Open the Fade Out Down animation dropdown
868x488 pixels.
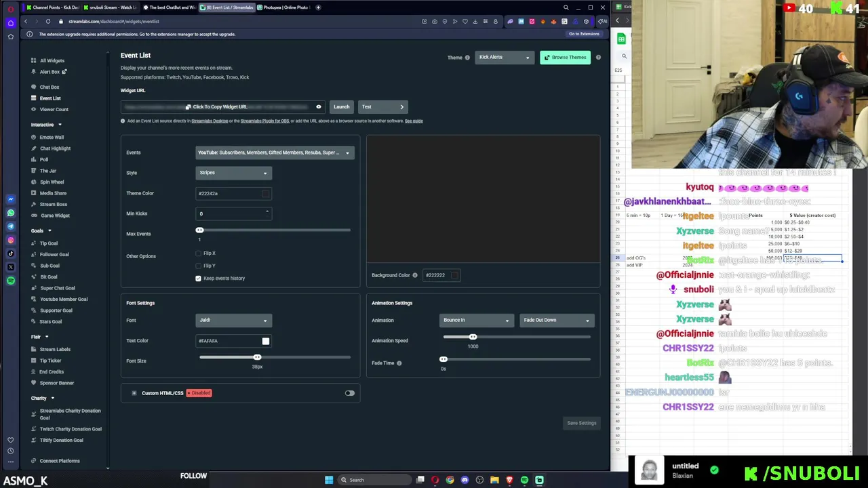(x=556, y=320)
